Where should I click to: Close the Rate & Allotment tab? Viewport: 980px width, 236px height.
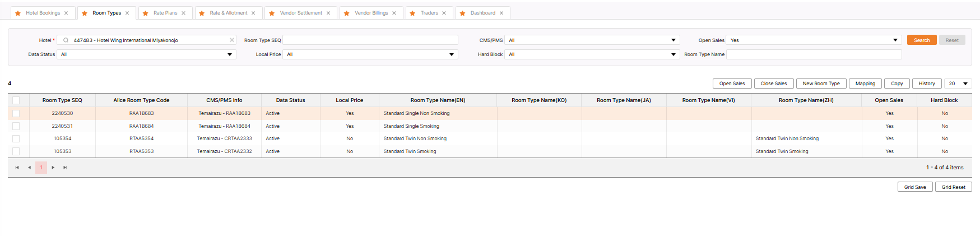[253, 13]
